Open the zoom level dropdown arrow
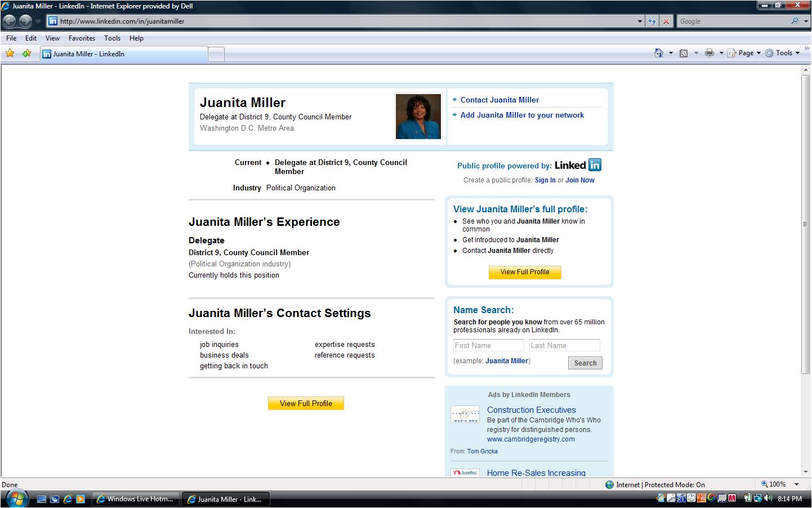The height and width of the screenshot is (508, 812). (796, 484)
